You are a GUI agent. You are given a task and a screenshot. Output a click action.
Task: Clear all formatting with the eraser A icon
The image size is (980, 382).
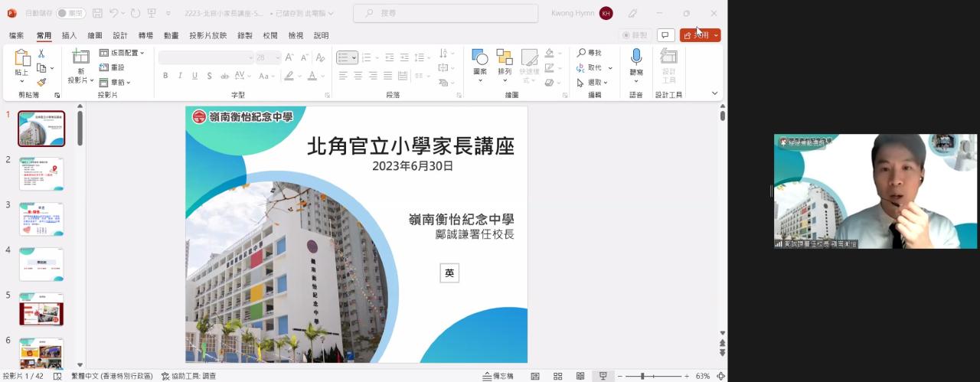click(x=322, y=57)
